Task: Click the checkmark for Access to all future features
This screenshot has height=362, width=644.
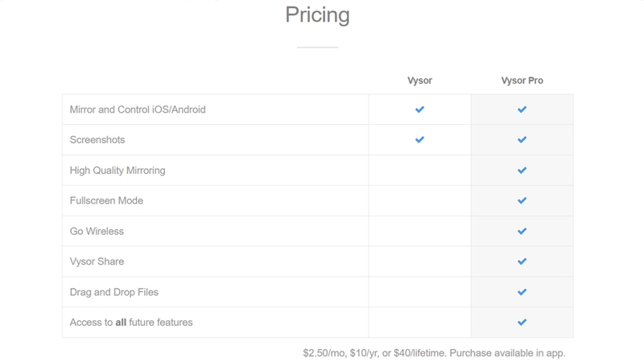Action: [522, 323]
